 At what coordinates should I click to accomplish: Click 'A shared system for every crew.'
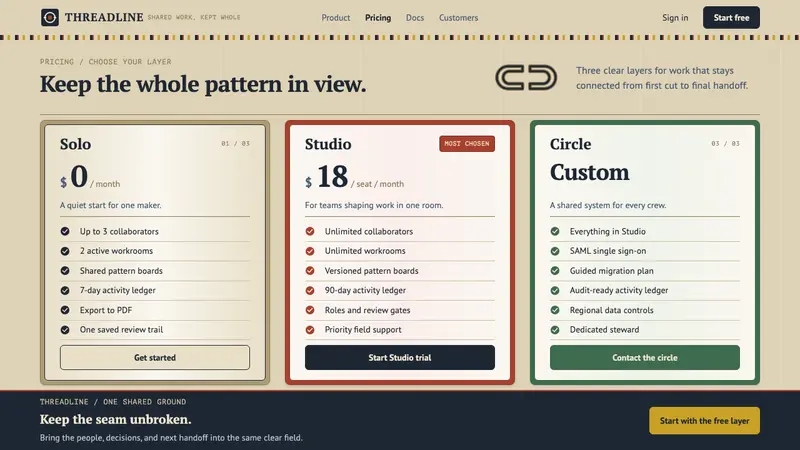coord(608,205)
